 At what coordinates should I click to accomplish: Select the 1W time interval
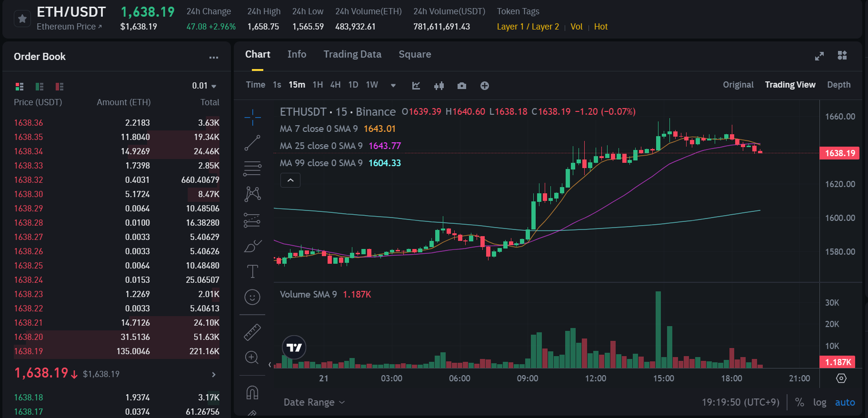pos(372,85)
